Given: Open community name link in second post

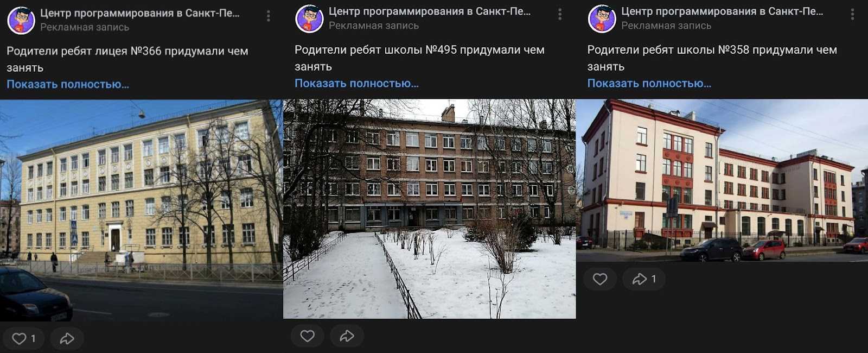Looking at the screenshot, I should pos(430,11).
